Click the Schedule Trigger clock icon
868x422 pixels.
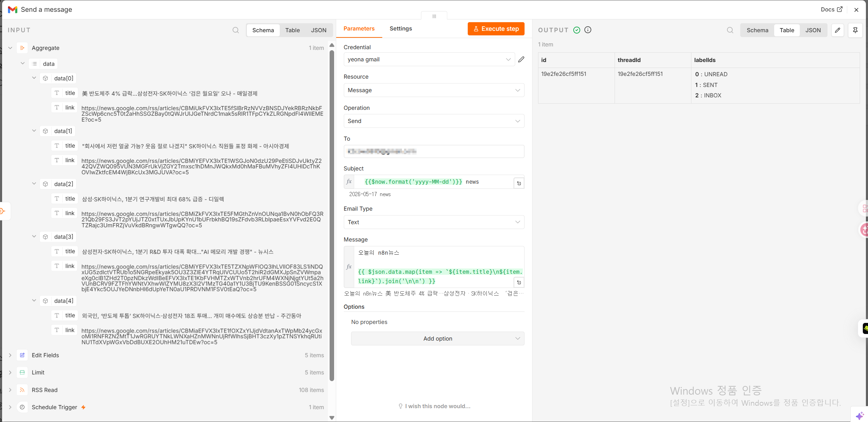22,407
